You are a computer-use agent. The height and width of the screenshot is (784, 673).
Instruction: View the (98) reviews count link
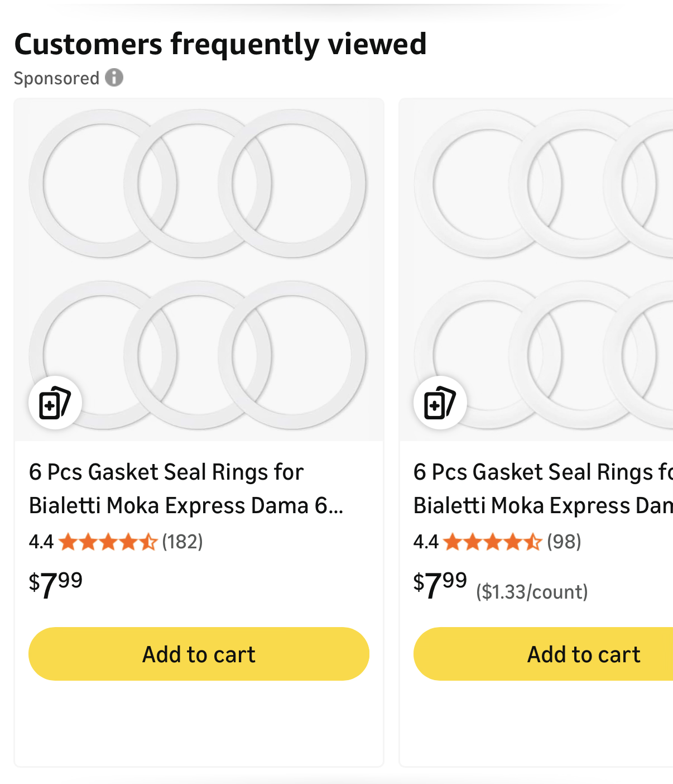click(x=564, y=542)
